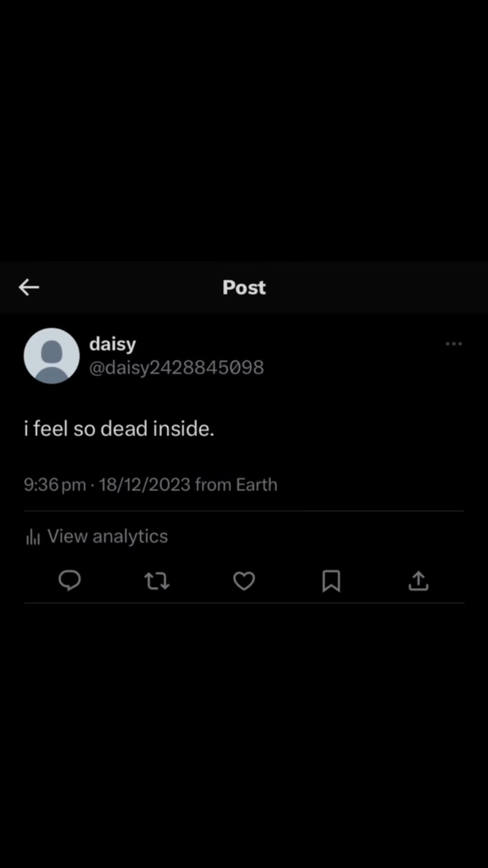Viewport: 488px width, 868px height.
Task: Click the word 'feel' in the post
Action: tap(51, 429)
